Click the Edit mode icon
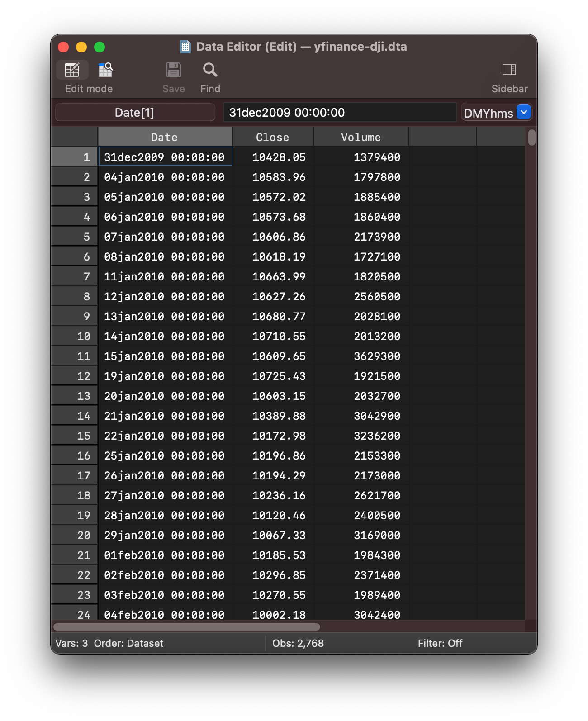 [x=72, y=70]
